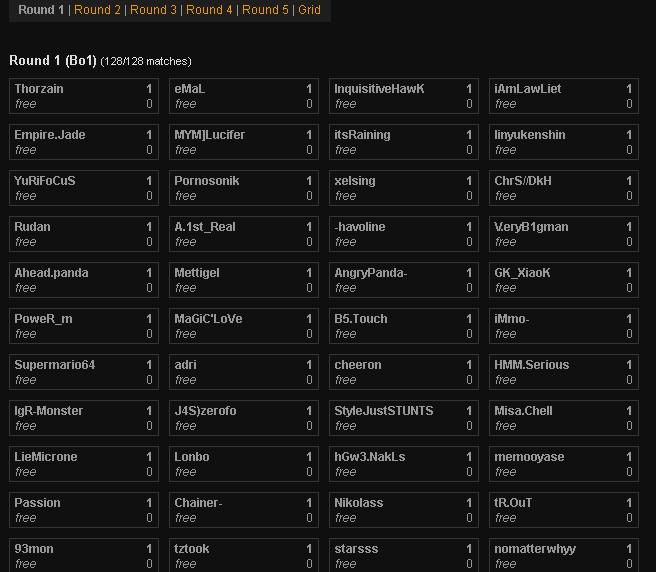Open player Thorzain's match entry

click(x=39, y=89)
